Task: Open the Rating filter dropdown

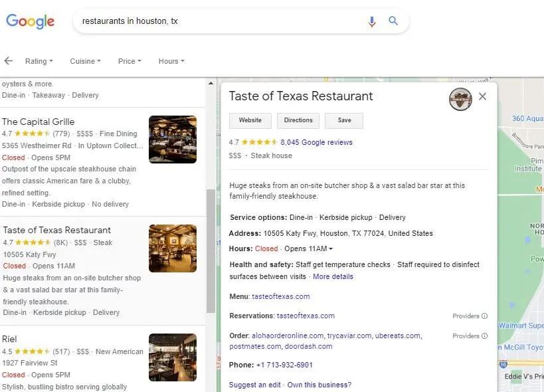Action: (39, 61)
